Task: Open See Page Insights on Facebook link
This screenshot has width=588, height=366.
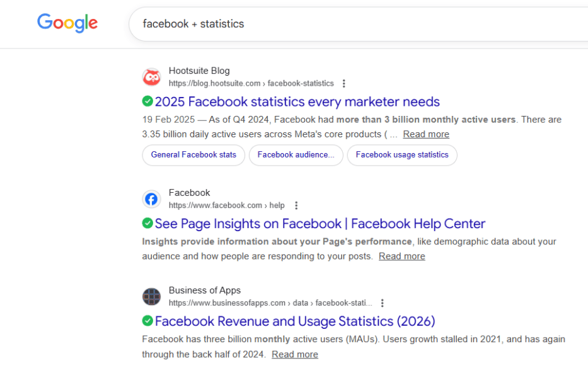Action: (320, 224)
